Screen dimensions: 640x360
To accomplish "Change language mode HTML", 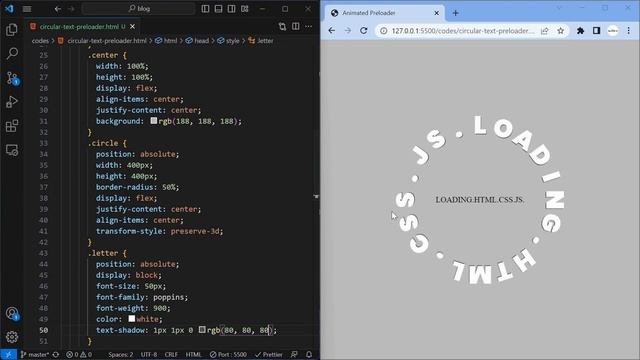I will pos(193,354).
